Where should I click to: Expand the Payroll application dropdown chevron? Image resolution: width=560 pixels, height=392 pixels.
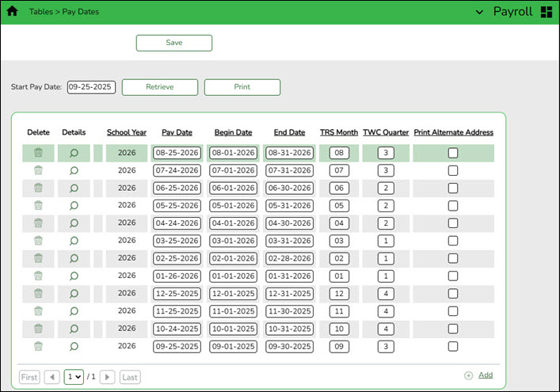point(479,12)
